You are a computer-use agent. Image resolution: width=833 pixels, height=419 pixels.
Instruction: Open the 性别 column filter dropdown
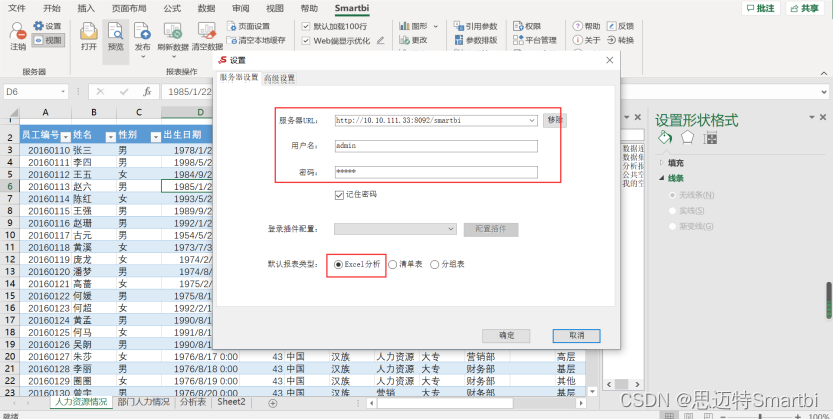155,136
